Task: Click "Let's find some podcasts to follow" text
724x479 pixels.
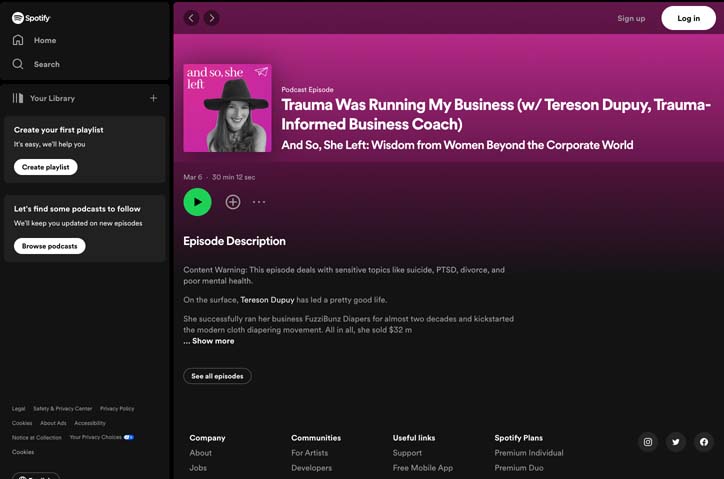Action: pyautogui.click(x=77, y=209)
